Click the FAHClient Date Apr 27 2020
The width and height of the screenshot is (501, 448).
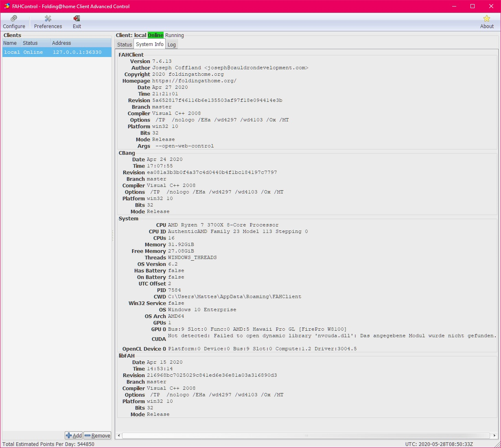(170, 87)
